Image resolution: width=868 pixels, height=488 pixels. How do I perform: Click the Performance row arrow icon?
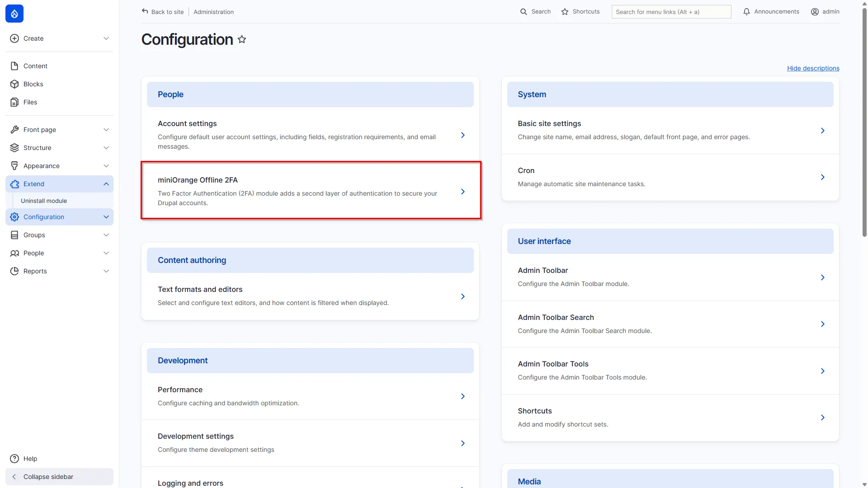(x=462, y=396)
